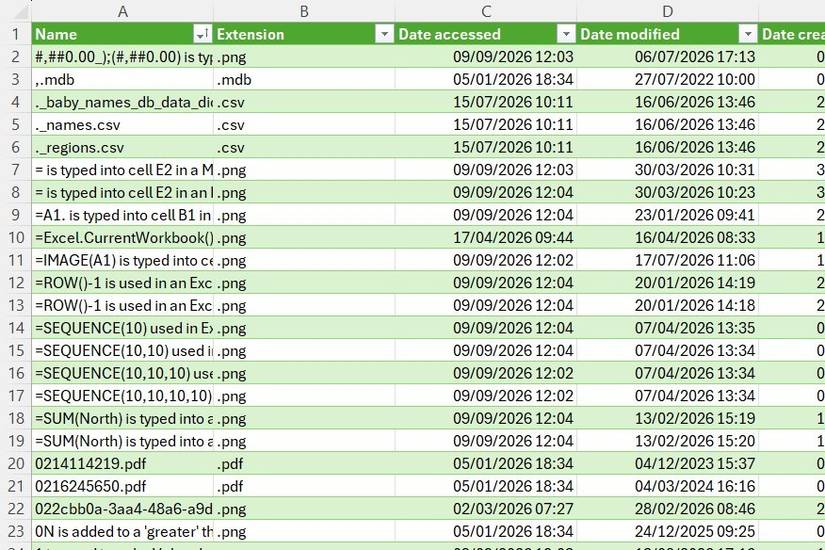Select date accessed 02/03/2026 07:27
825x550 pixels.
[x=486, y=509]
